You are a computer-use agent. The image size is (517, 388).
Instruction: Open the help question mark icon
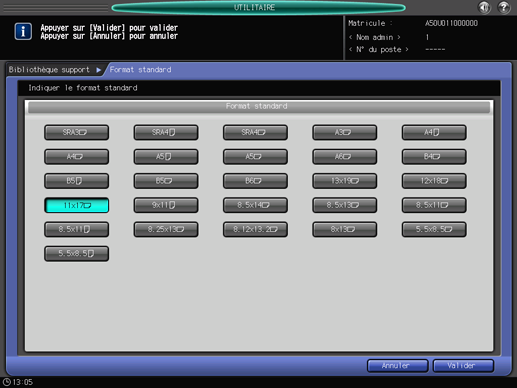tap(504, 7)
